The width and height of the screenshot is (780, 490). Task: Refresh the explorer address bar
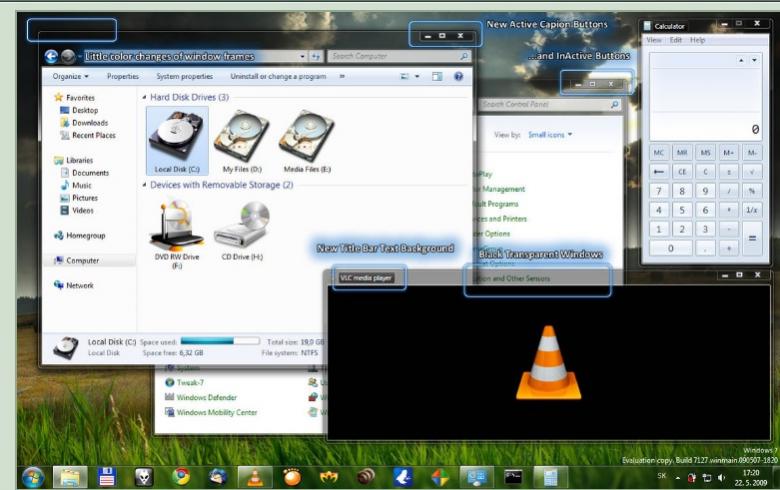316,57
